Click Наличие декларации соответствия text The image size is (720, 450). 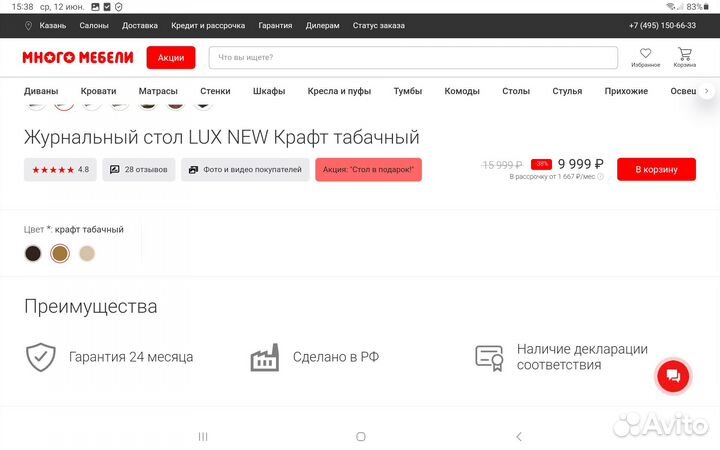point(582,357)
